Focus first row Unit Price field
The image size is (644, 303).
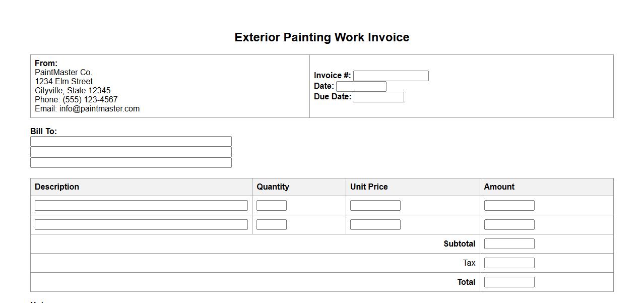[375, 206]
